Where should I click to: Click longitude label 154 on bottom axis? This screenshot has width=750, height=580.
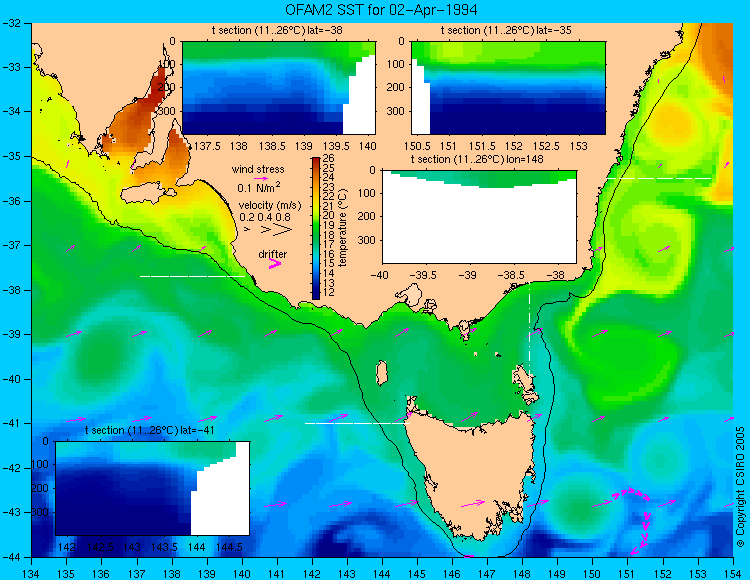click(x=732, y=573)
